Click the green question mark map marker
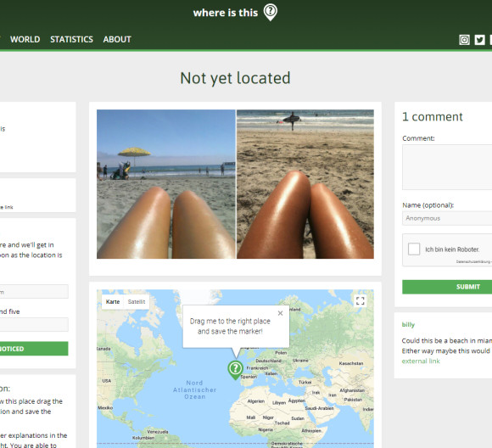Screen dimensions: 492x448 click(235, 369)
